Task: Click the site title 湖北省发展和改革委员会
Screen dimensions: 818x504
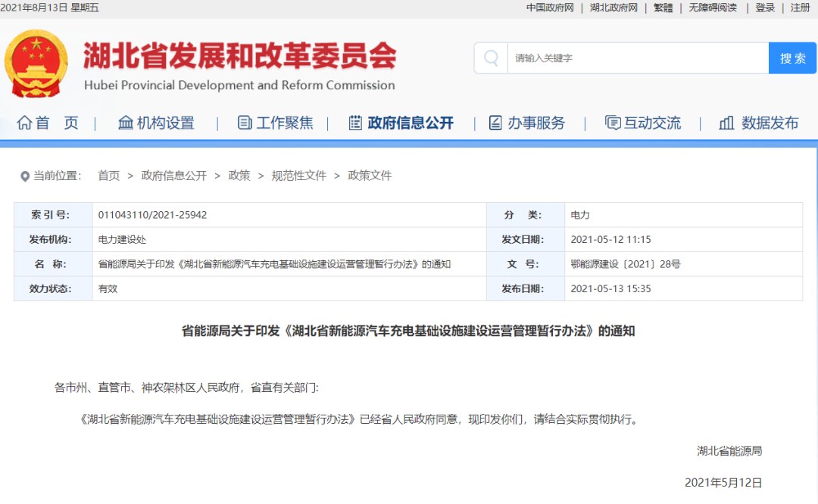Action: coord(240,56)
